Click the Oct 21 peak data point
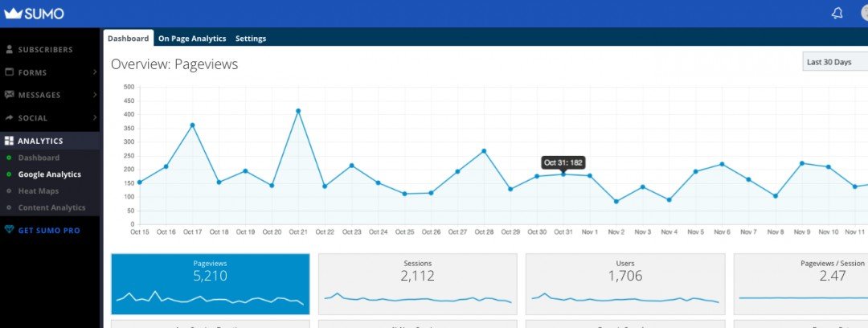This screenshot has height=328, width=868. [x=298, y=111]
